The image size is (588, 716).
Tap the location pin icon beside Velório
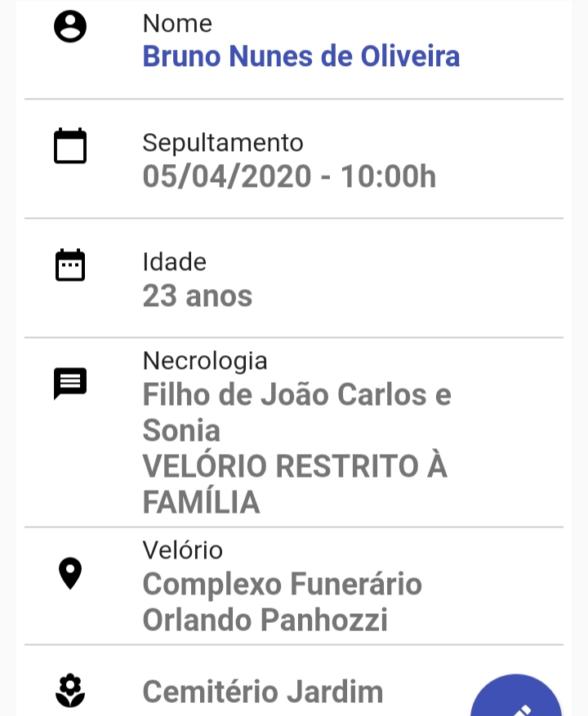tap(70, 573)
